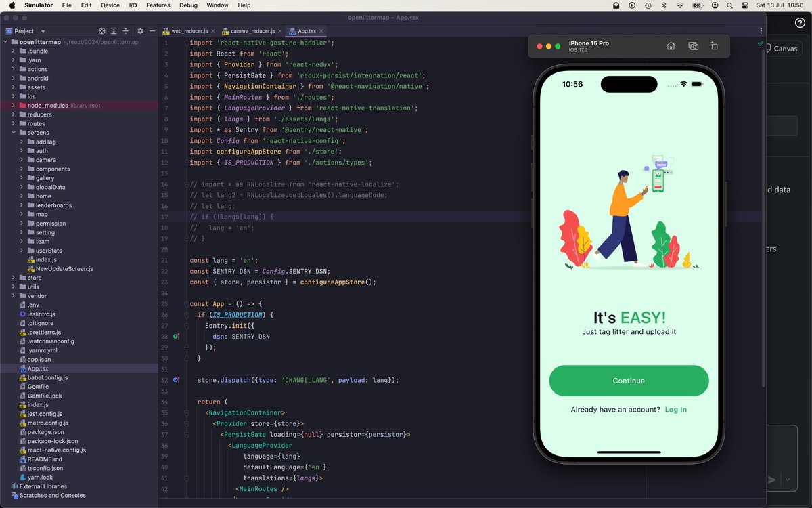Take a screenshot with the simulator camera icon
The height and width of the screenshot is (508, 812).
click(x=693, y=46)
